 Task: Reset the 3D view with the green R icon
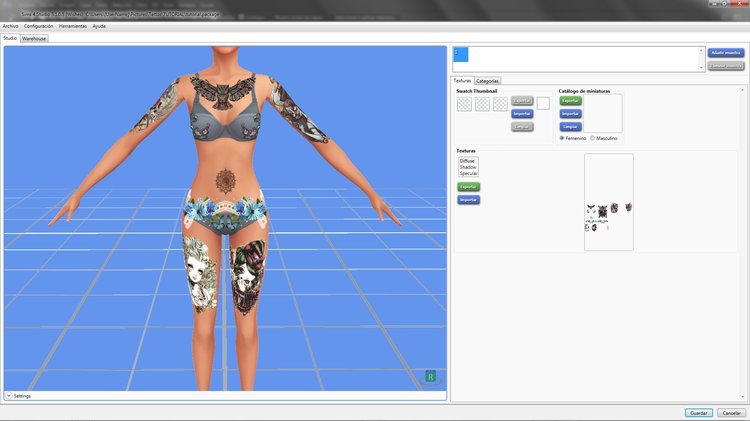430,377
